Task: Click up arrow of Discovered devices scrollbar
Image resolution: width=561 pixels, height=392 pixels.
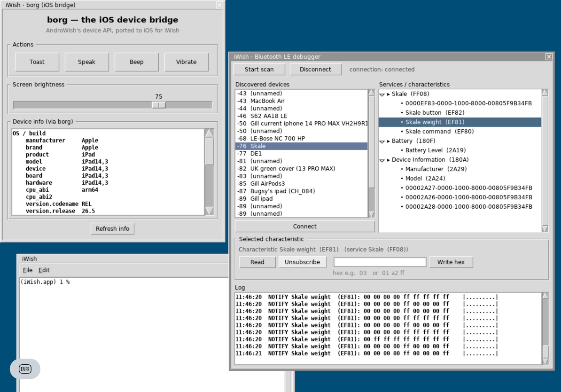Action: tap(372, 93)
